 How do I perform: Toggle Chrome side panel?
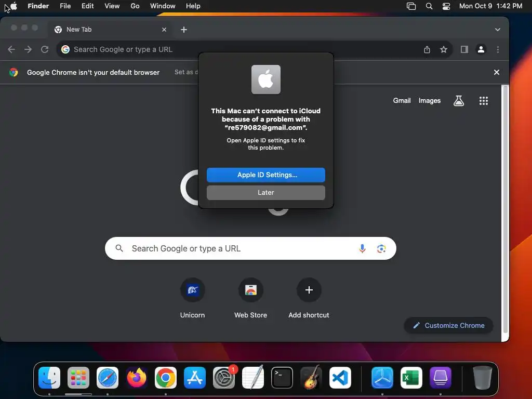coord(464,49)
